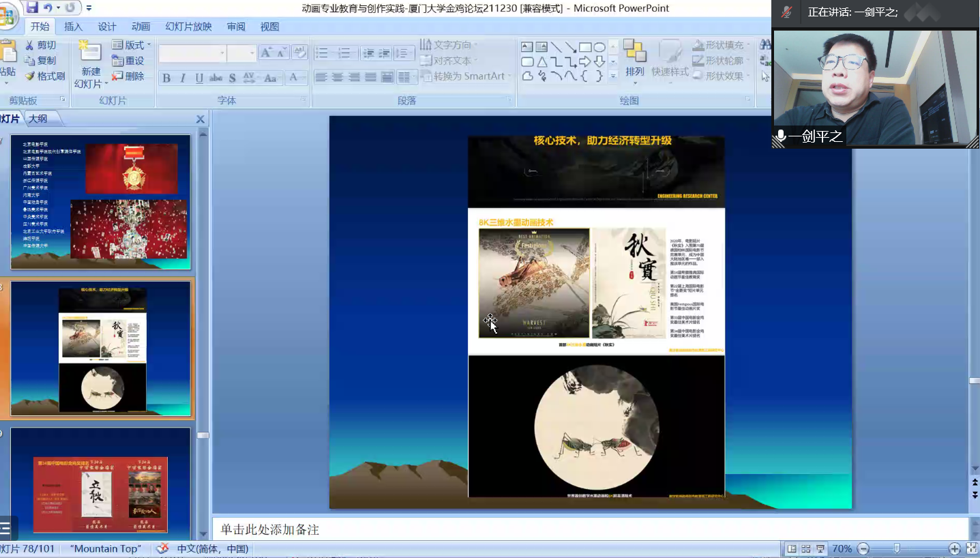Click the spell check icon in status bar
The height and width of the screenshot is (558, 980).
pos(162,548)
